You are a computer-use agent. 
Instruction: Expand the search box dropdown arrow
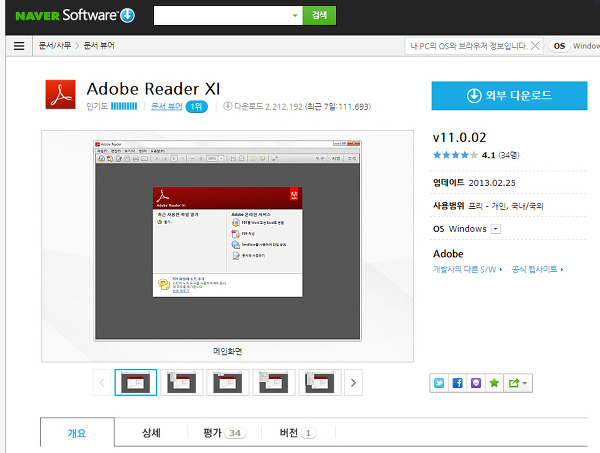[295, 15]
